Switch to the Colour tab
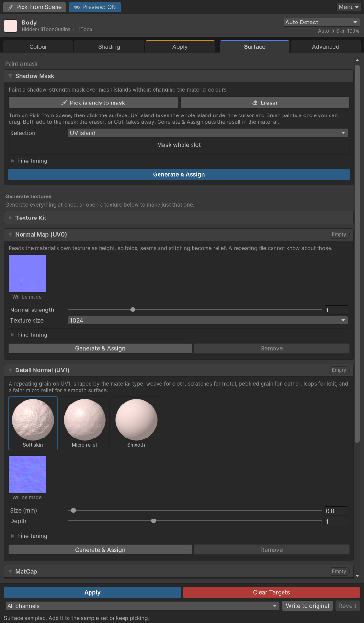 pyautogui.click(x=38, y=46)
